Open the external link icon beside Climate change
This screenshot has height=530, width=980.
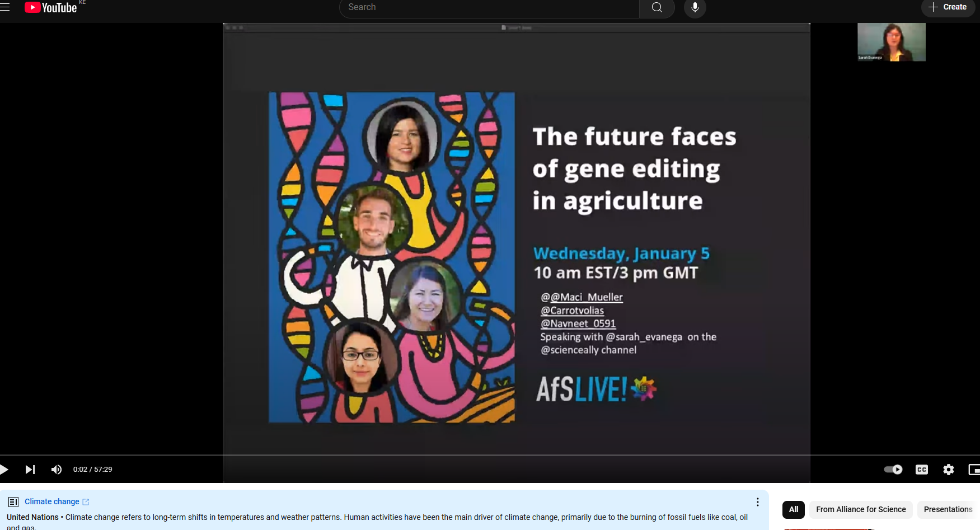[x=86, y=502]
